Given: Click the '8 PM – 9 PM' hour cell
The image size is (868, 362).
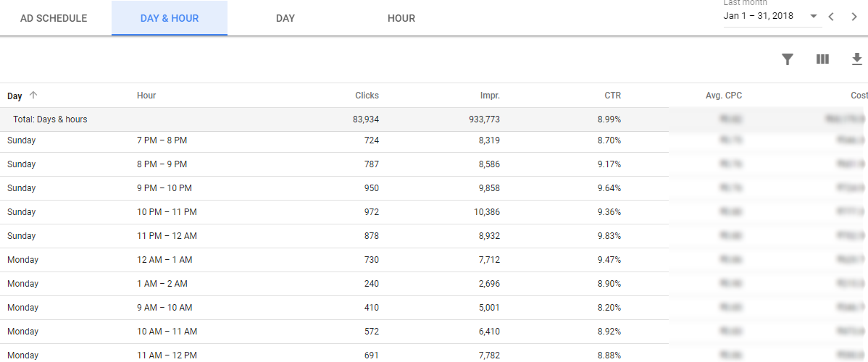Looking at the screenshot, I should click(x=162, y=164).
